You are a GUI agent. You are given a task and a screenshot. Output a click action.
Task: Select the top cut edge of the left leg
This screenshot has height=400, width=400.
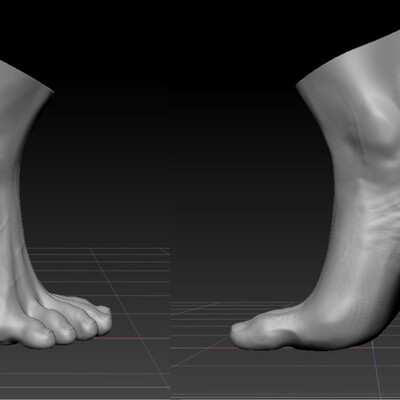pos(27,75)
